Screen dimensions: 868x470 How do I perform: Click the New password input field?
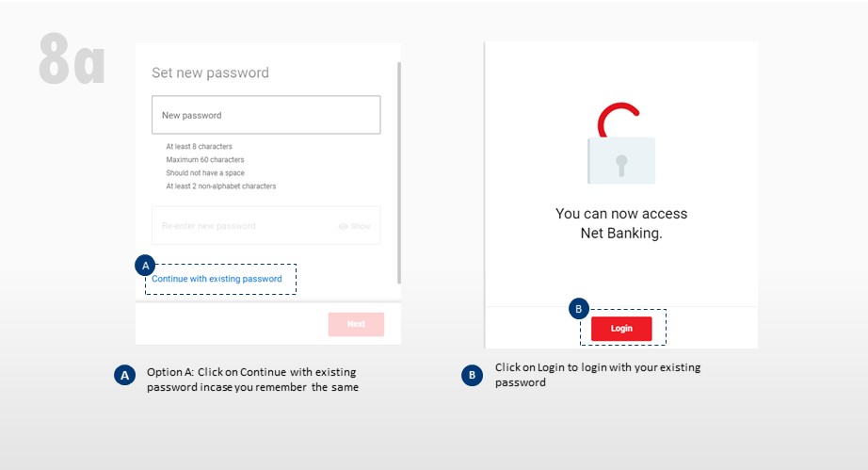point(265,115)
